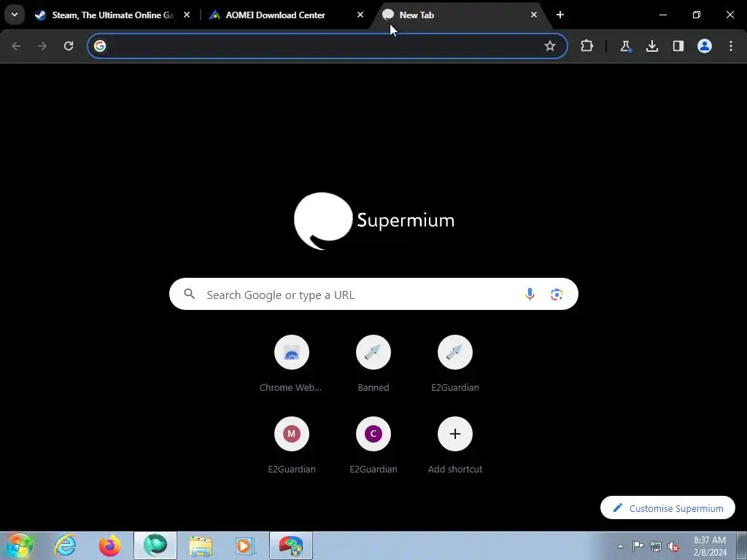The image size is (747, 560).
Task: Click the muted volume tray icon
Action: tap(673, 546)
